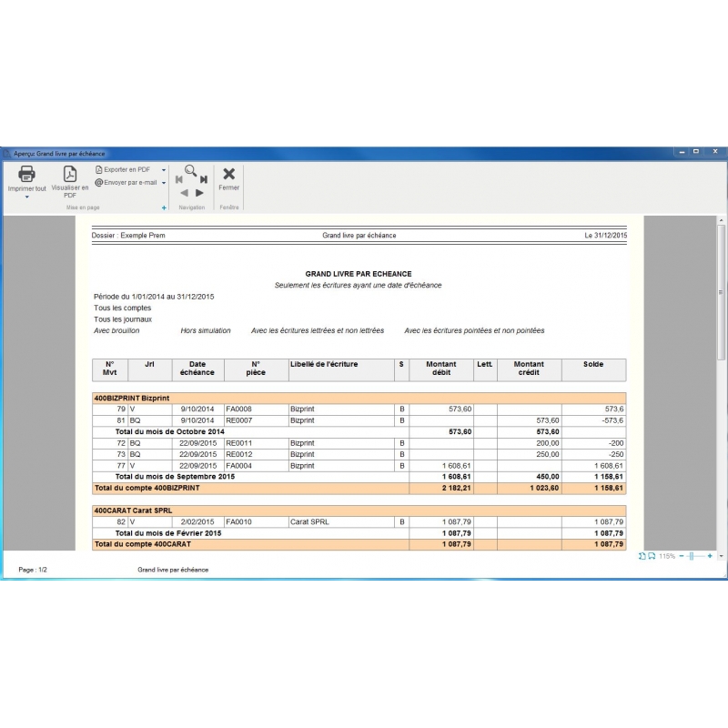The image size is (728, 728).
Task: Click the magnifier search icon in Navigation
Action: tap(191, 170)
